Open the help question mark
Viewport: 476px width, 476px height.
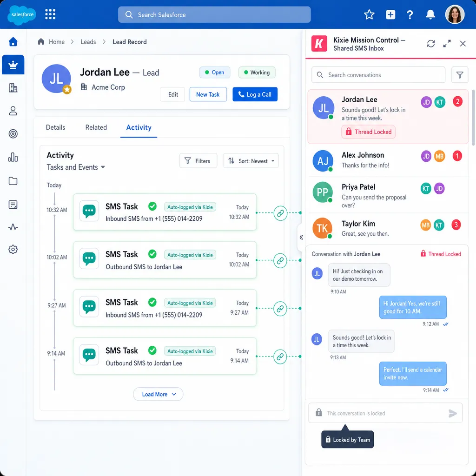(x=410, y=14)
